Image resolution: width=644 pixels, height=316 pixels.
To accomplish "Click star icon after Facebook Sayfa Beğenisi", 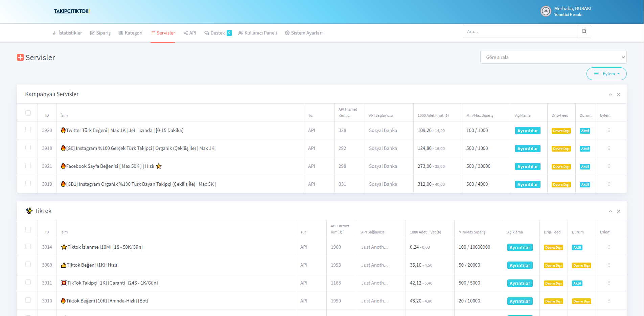I will pos(159,166).
